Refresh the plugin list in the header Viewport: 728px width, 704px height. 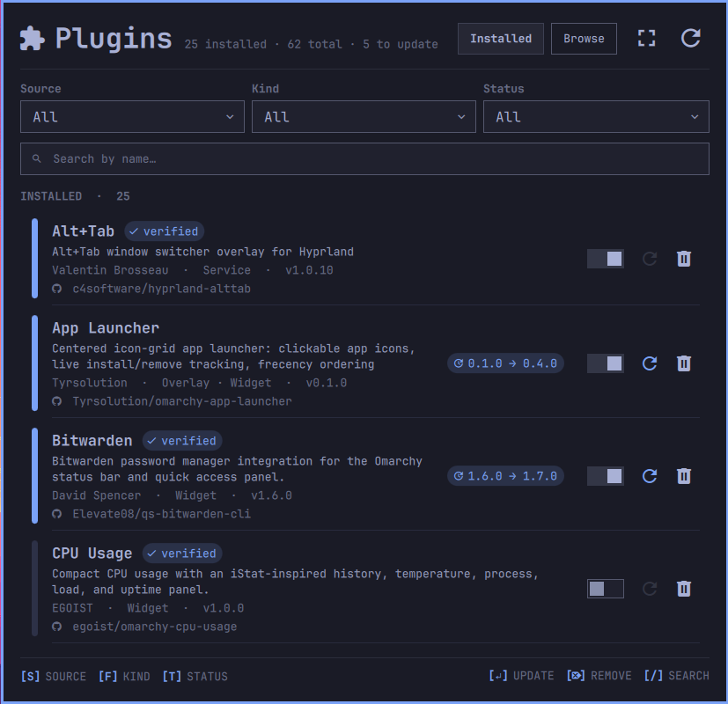pyautogui.click(x=690, y=38)
